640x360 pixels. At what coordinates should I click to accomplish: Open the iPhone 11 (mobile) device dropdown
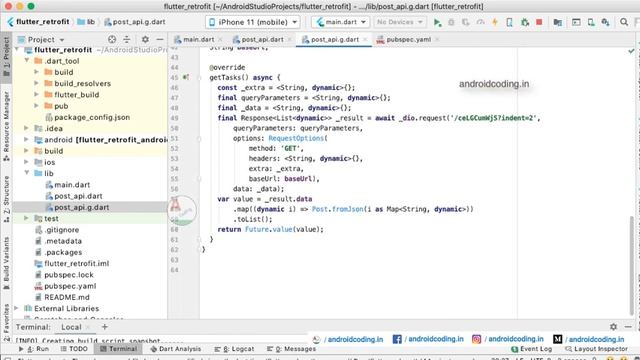253,22
